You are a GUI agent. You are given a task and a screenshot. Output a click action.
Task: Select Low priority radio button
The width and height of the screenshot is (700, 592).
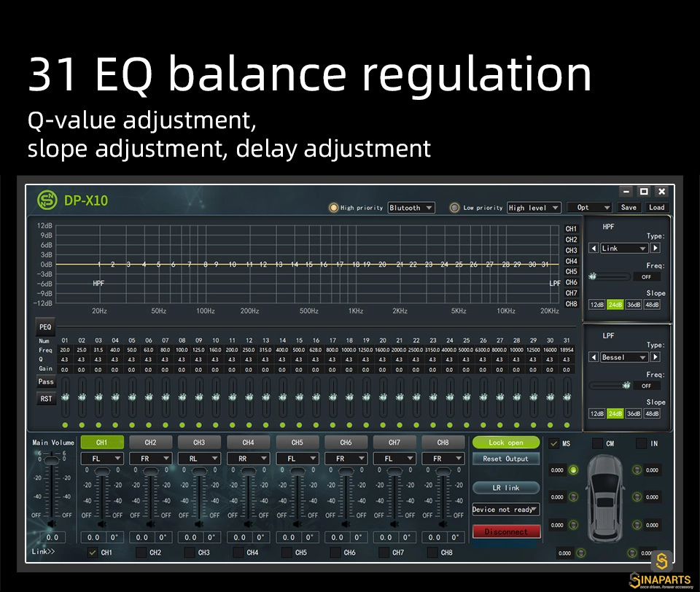point(454,208)
